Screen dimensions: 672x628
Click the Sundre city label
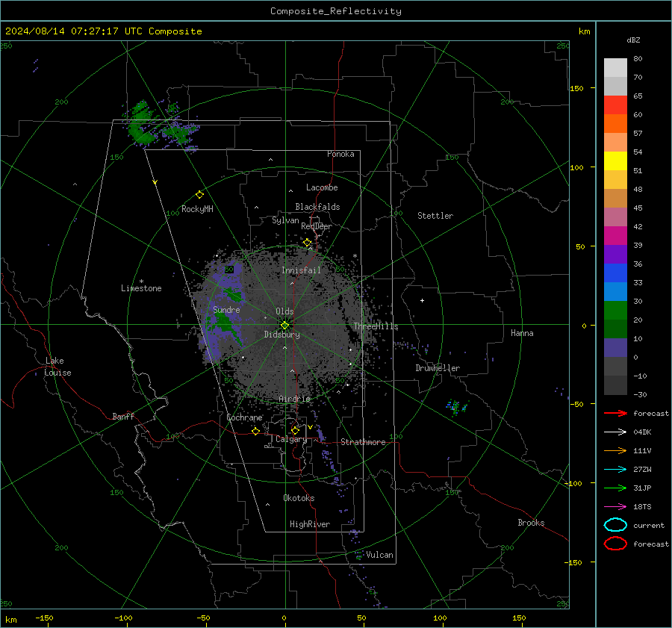click(x=226, y=310)
